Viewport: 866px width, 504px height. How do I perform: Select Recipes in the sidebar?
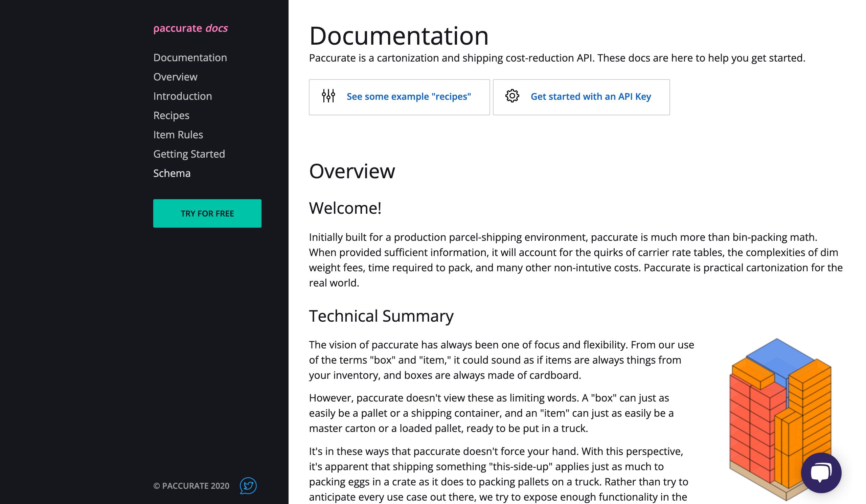click(171, 115)
